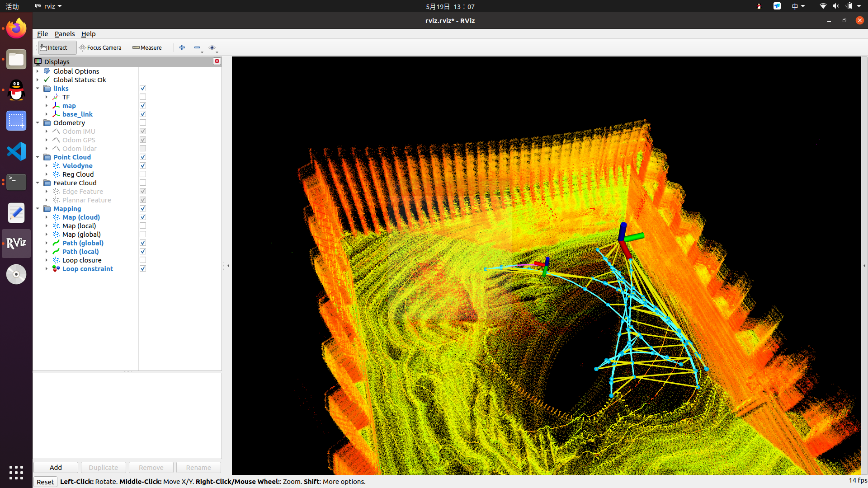Image resolution: width=868 pixels, height=488 pixels.
Task: Close the Displays panel
Action: tap(217, 61)
